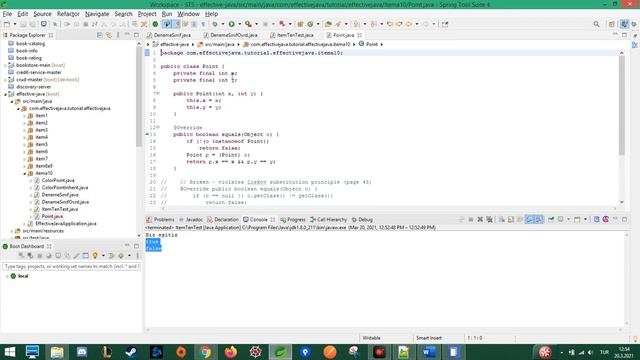Open the Refactor menu
Viewport: 640px width, 360px height.
[68, 14]
